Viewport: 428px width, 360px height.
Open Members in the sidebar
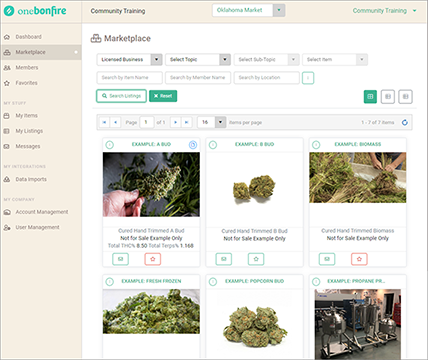click(x=27, y=68)
